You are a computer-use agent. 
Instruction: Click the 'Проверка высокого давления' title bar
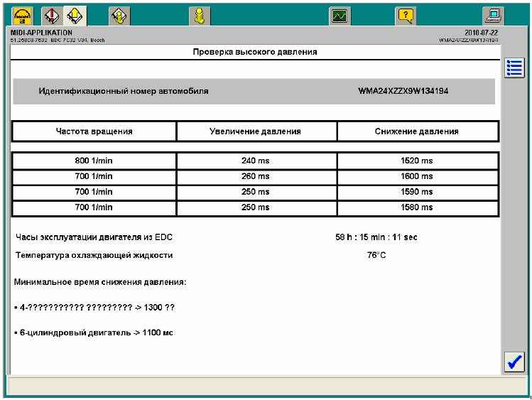255,53
